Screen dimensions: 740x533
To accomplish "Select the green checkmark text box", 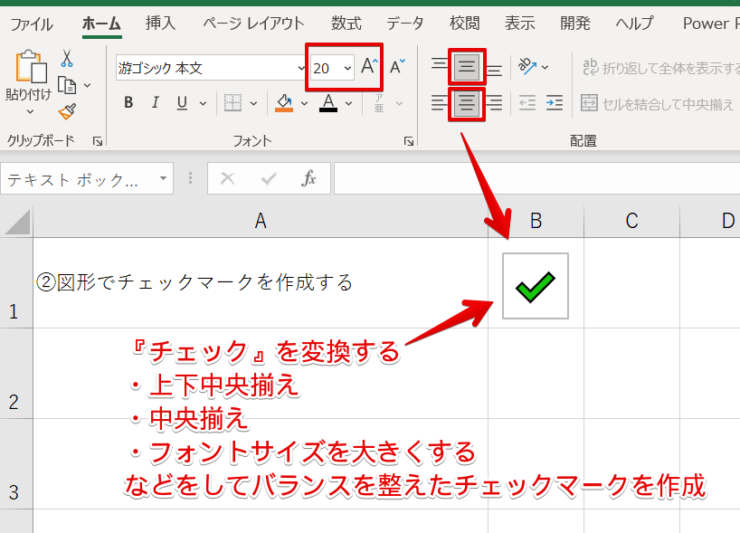I will pyautogui.click(x=535, y=286).
